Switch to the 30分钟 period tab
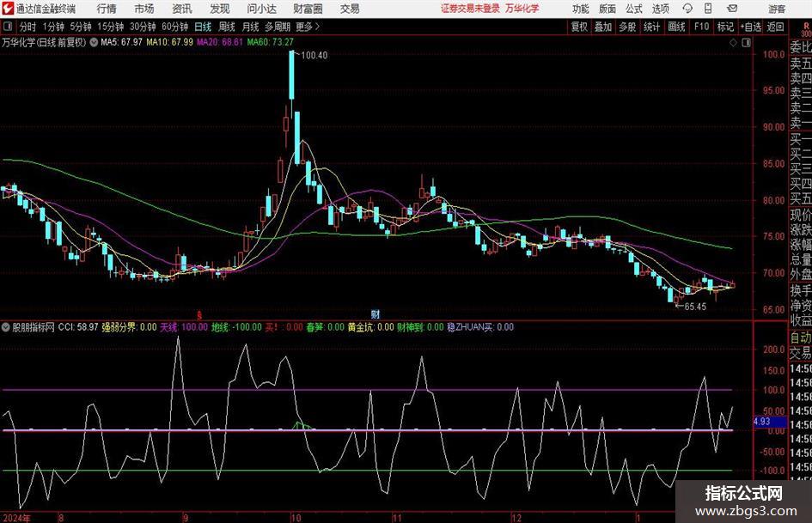 (x=143, y=27)
